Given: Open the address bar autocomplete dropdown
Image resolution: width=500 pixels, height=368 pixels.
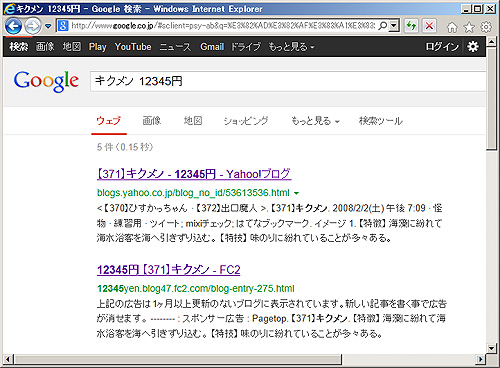Looking at the screenshot, I should [394, 26].
